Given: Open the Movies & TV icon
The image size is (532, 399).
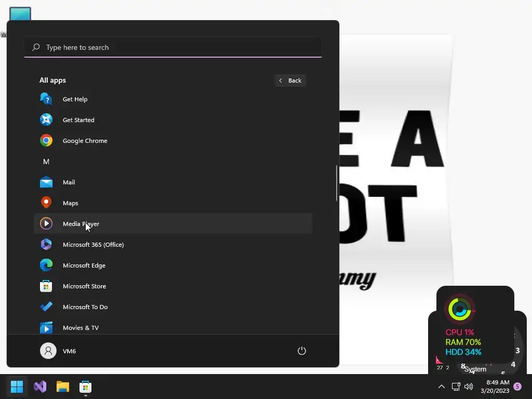Looking at the screenshot, I should pyautogui.click(x=46, y=327).
